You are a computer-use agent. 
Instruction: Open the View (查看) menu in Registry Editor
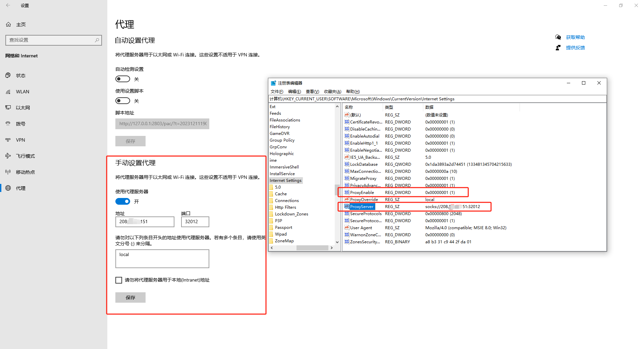tap(312, 92)
